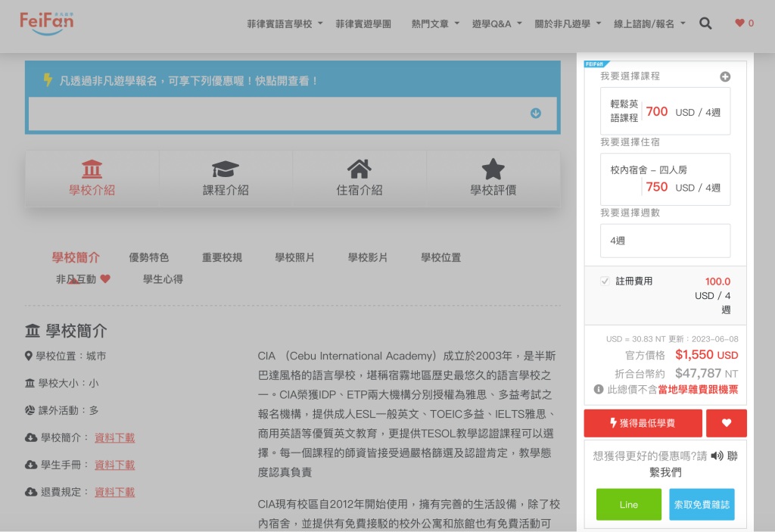Image resolution: width=775 pixels, height=532 pixels.
Task: Download the 學生手冊 file via 資料下載
Action: coord(115,465)
